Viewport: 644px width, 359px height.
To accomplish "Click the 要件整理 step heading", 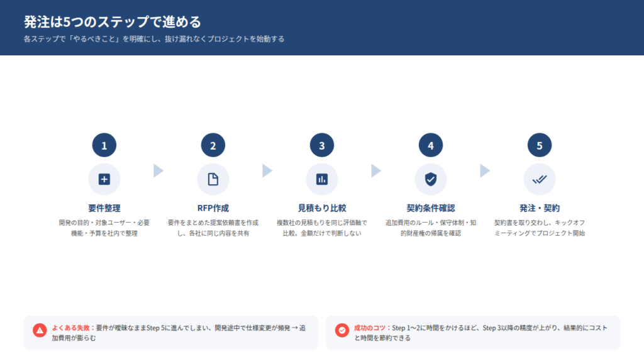I will [x=104, y=208].
